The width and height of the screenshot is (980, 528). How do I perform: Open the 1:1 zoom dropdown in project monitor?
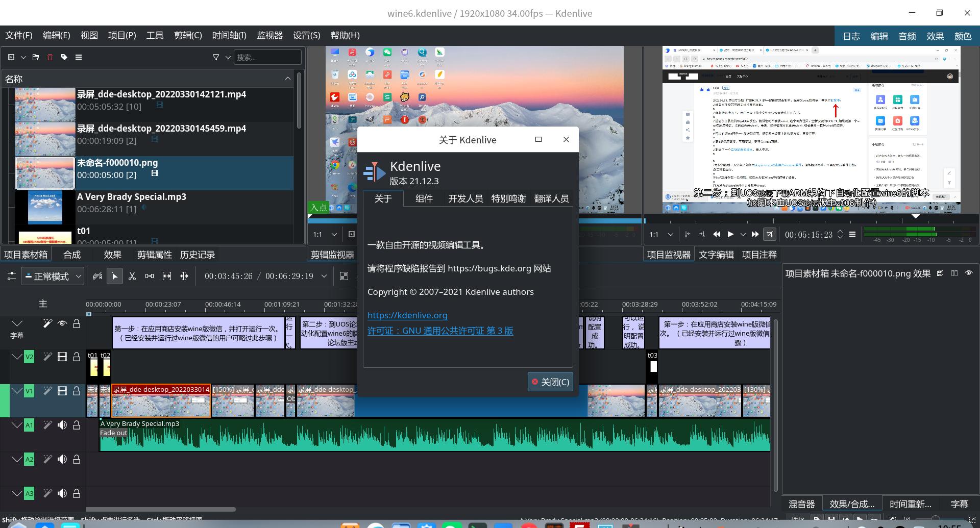coord(661,234)
